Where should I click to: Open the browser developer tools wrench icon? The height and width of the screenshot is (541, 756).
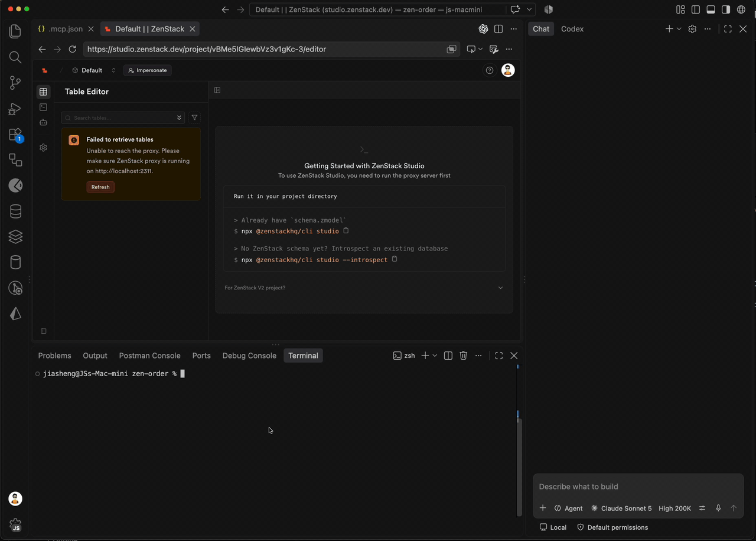[494, 49]
